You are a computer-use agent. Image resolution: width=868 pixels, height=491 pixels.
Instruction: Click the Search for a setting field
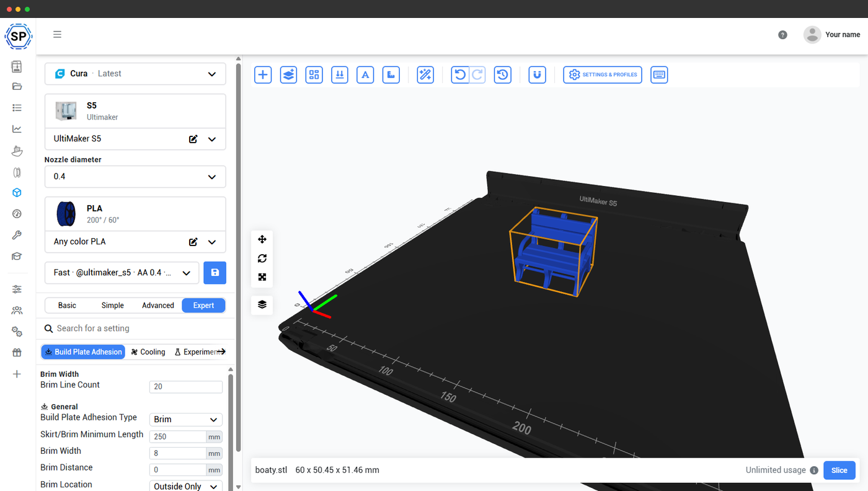tap(135, 329)
